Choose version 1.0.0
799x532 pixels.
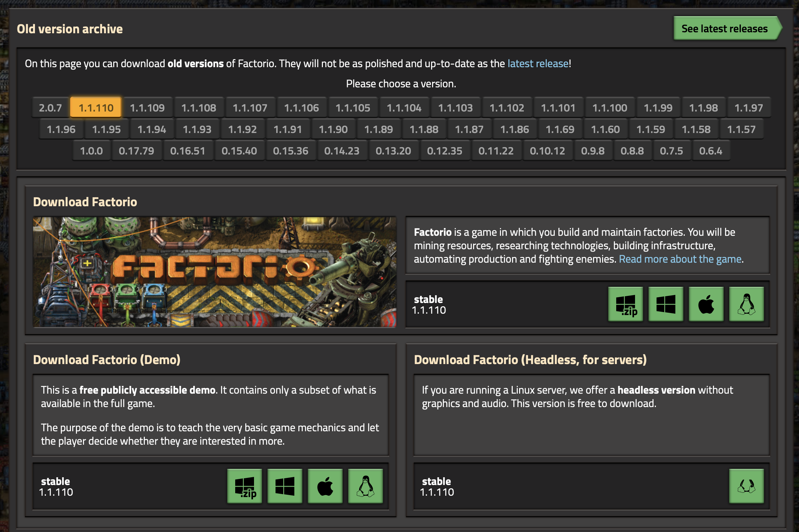[91, 151]
